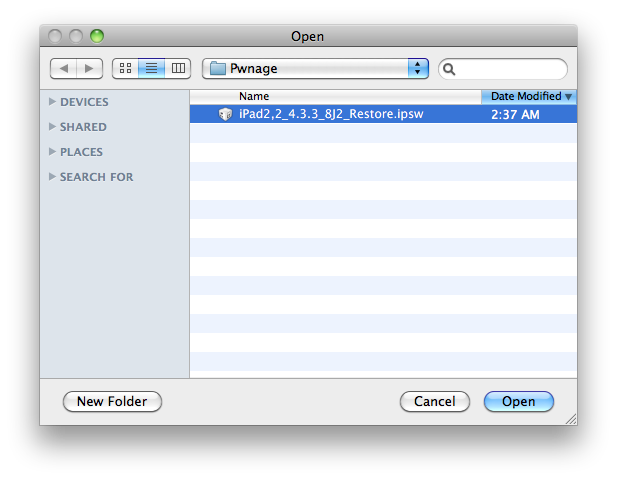Switch to list view

pyautogui.click(x=151, y=68)
